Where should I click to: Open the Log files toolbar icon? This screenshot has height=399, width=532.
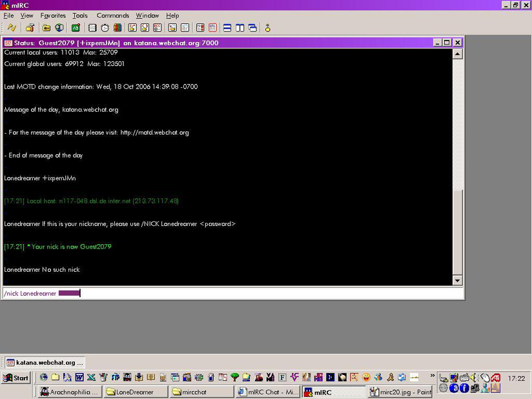(185, 28)
